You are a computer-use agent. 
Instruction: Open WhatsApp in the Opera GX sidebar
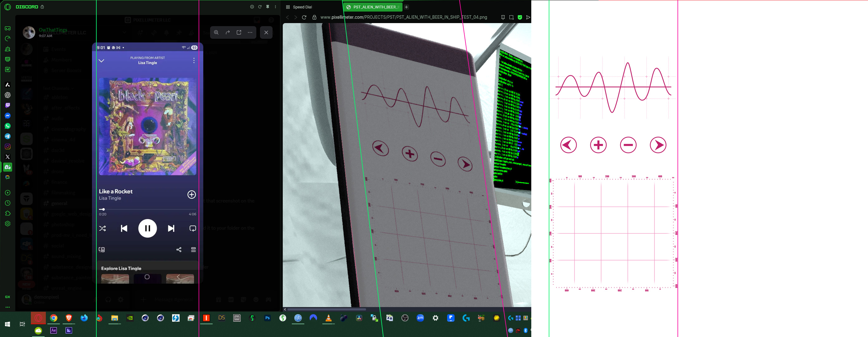tap(8, 126)
